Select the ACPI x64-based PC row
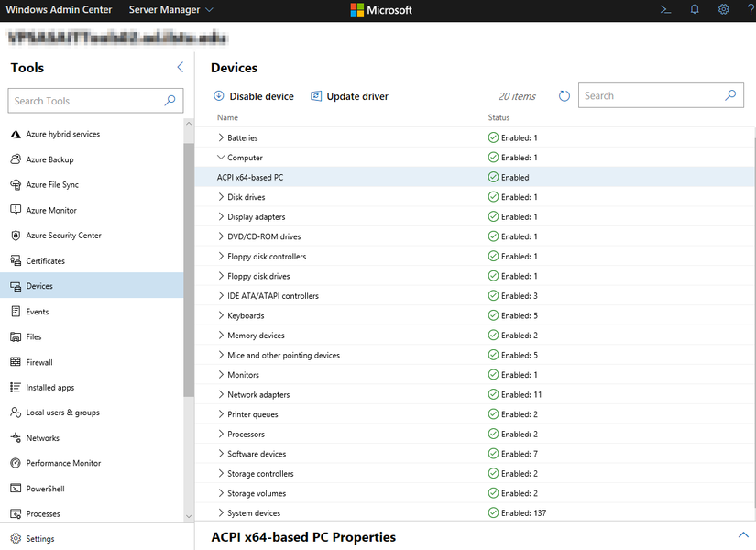The height and width of the screenshot is (550, 756). (x=475, y=177)
